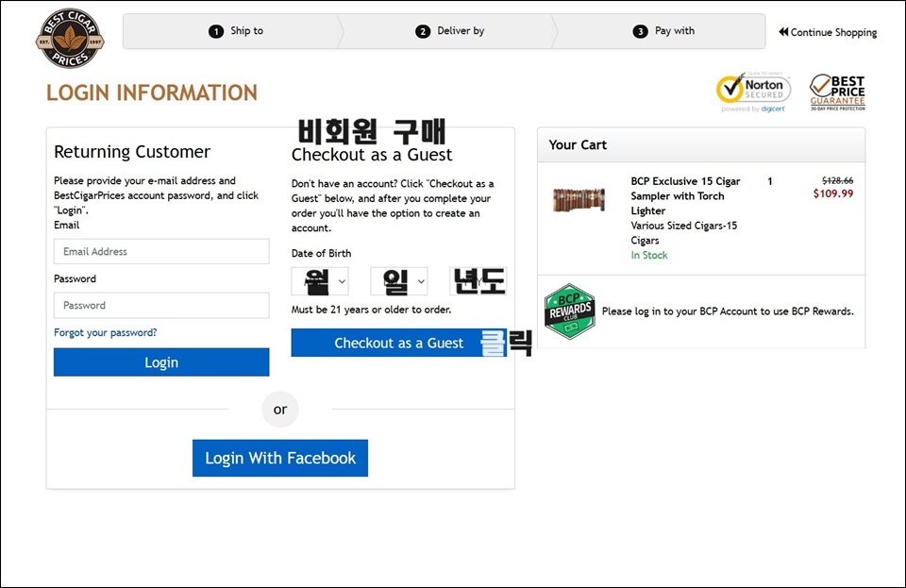Open the birth month dropdown
This screenshot has width=906, height=588.
coord(320,281)
